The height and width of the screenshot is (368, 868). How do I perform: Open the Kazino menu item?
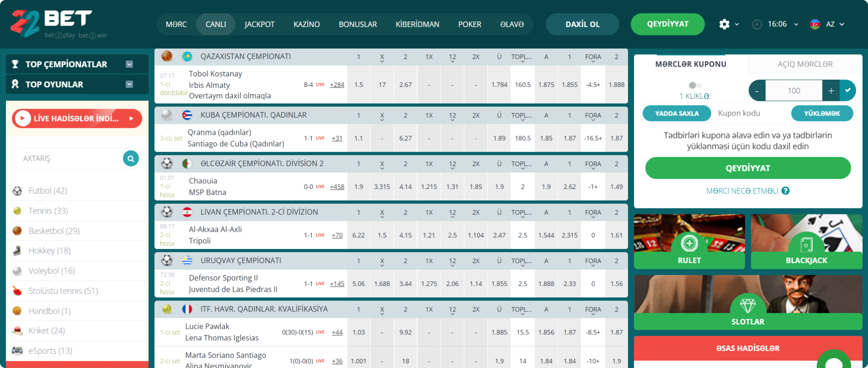coord(307,24)
